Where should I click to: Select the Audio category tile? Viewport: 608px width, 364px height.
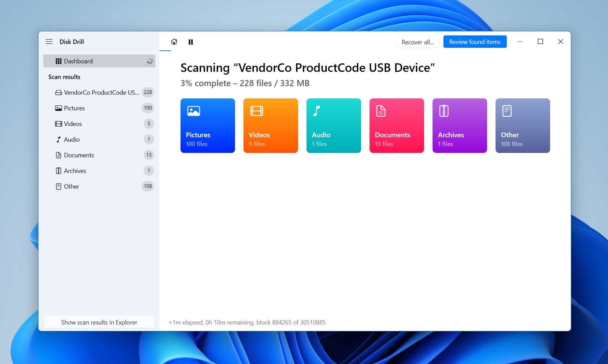[333, 125]
